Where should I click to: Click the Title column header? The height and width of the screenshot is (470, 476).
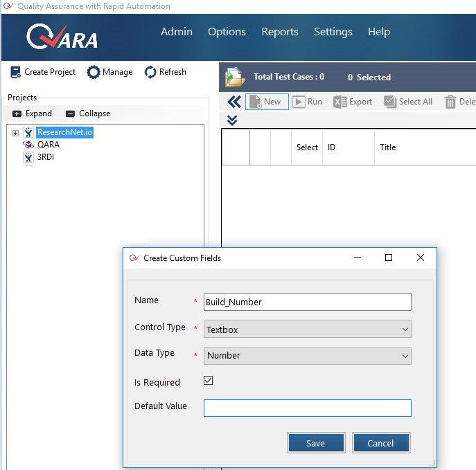388,147
